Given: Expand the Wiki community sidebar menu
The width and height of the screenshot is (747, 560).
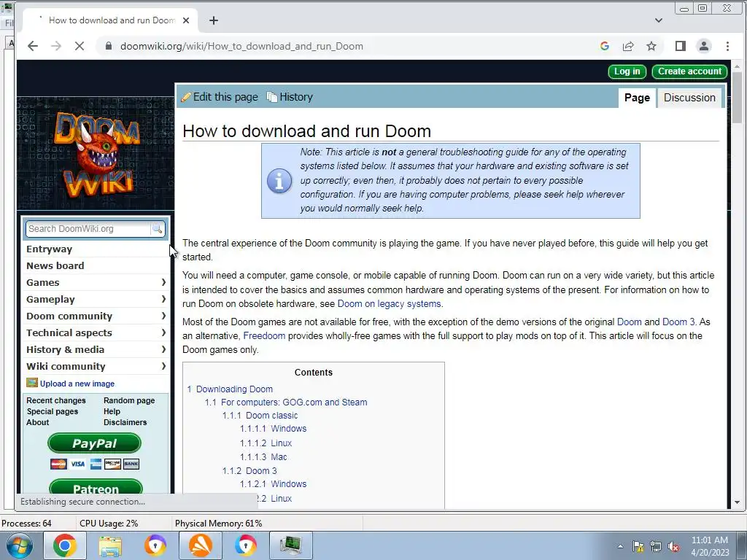Looking at the screenshot, I should 96,366.
